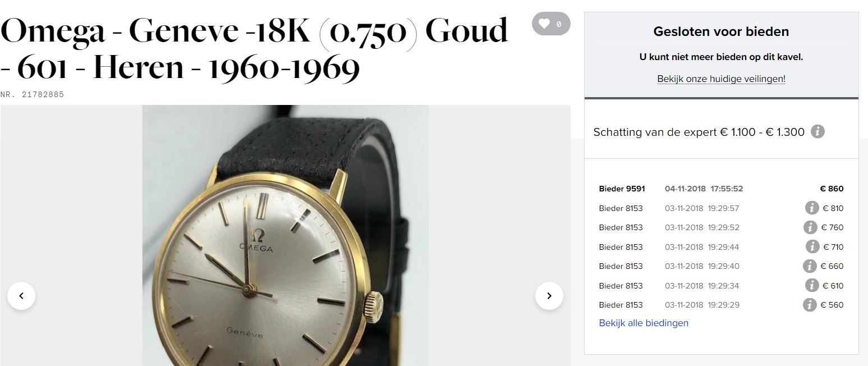Viewport: 868px width, 366px height.
Task: Click Bieder 8153 bid at 19:29:57
Action: [721, 208]
